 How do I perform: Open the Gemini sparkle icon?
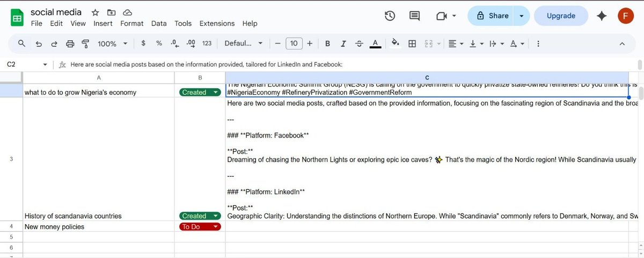point(602,16)
